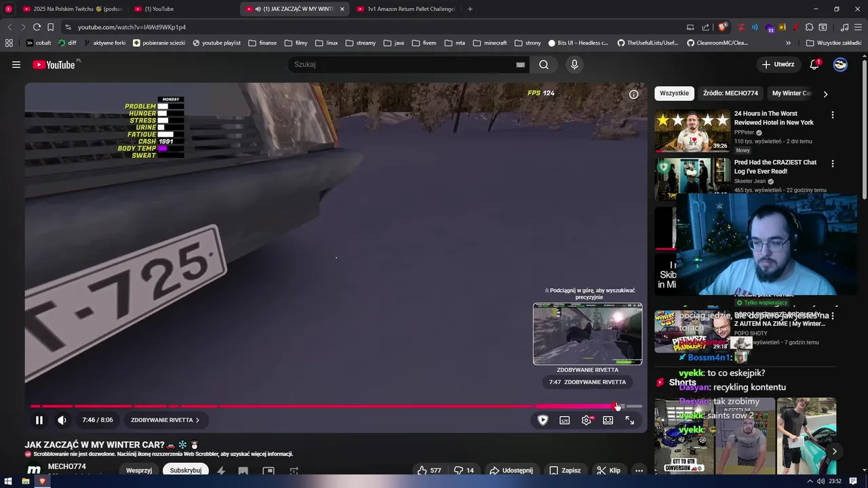
Task: Click the search magnifier button
Action: [544, 64]
